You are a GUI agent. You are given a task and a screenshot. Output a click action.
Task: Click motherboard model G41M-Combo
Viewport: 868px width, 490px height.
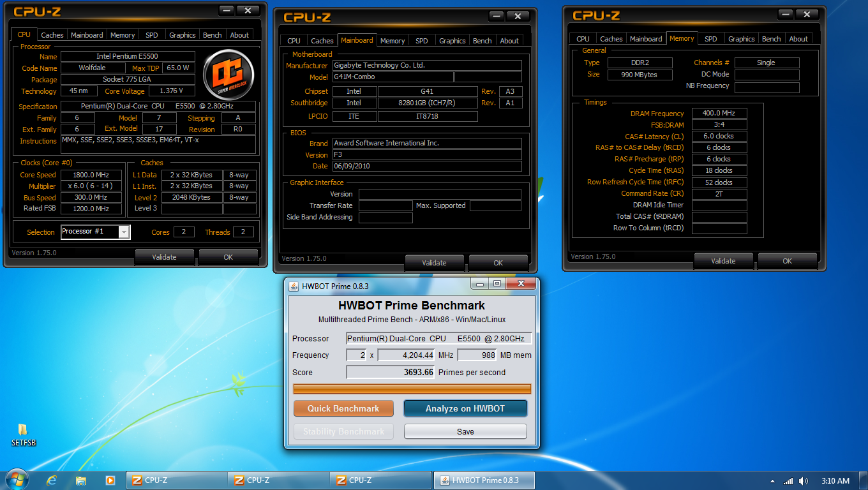pos(393,77)
